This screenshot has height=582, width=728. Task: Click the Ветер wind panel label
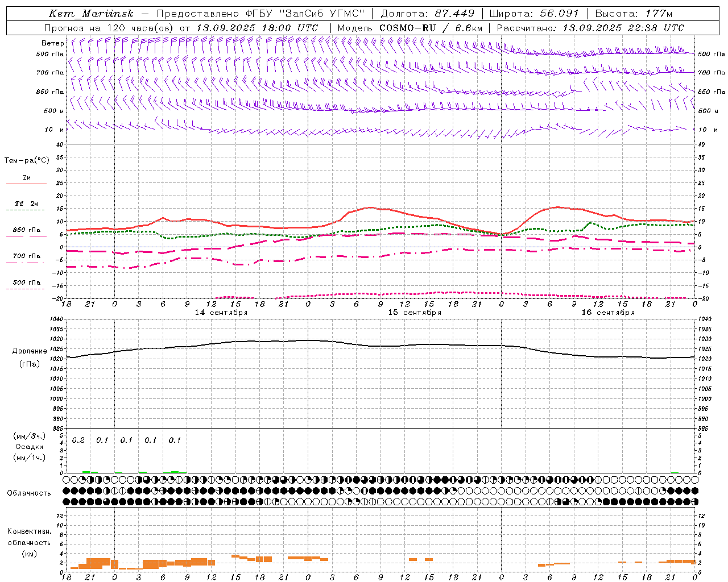(52, 43)
